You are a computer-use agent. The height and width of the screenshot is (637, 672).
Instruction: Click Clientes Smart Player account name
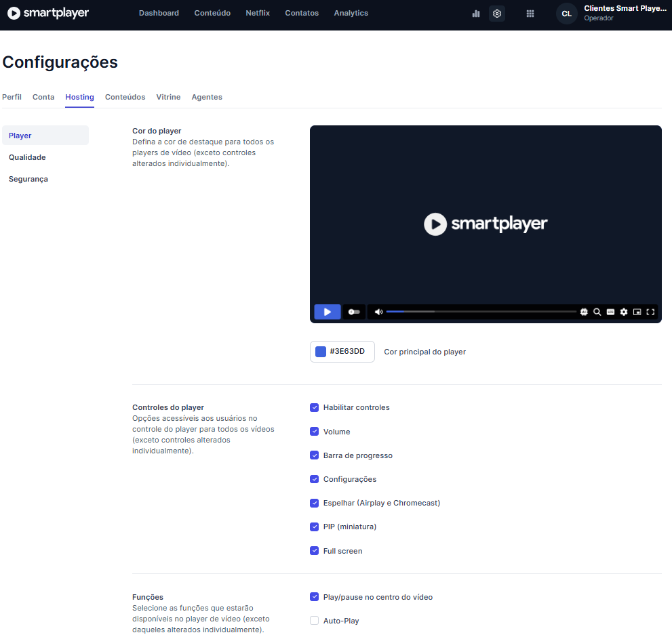coord(625,9)
